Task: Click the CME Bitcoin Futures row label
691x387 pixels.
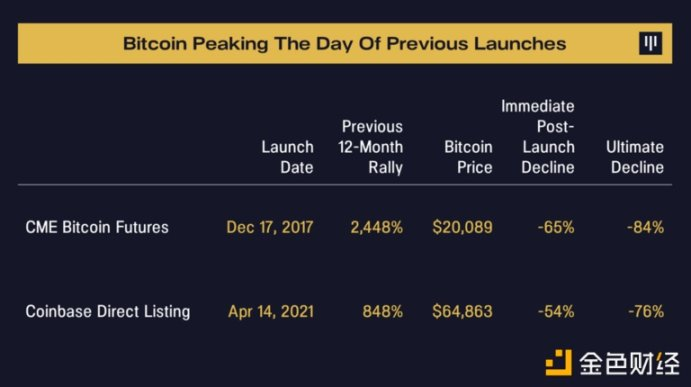Action: point(97,227)
